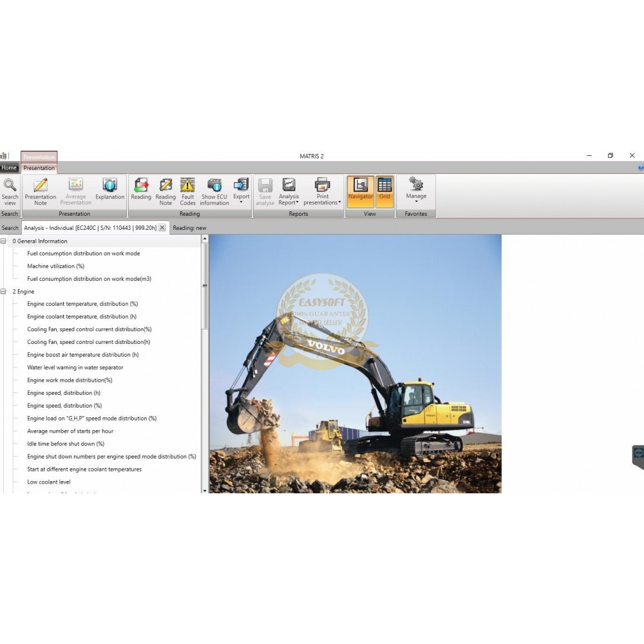Open Cooling Fan speed control current distribution(%)
This screenshot has width=644, height=644.
(89, 329)
